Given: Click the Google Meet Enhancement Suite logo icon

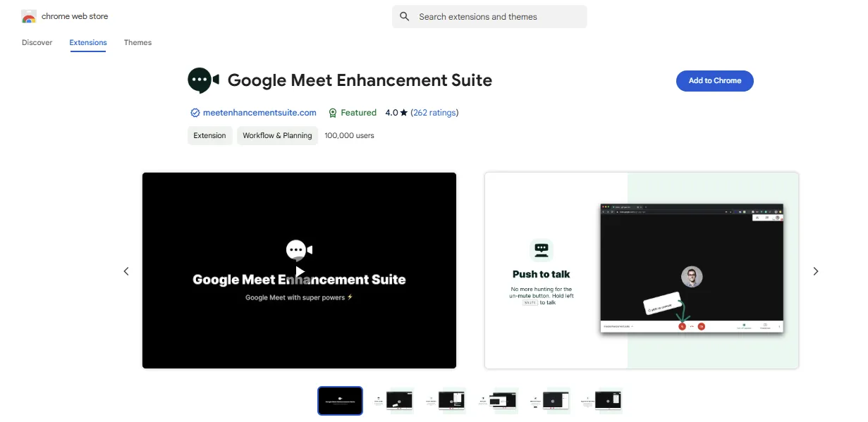Looking at the screenshot, I should tap(204, 80).
